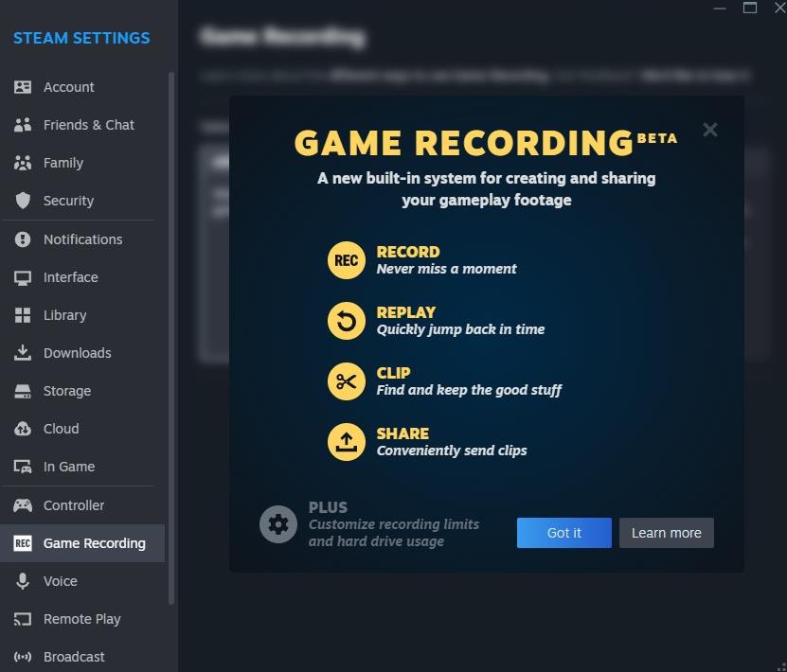Click the yellow Replay arrow circle icon
This screenshot has height=672, width=787.
tap(347, 322)
